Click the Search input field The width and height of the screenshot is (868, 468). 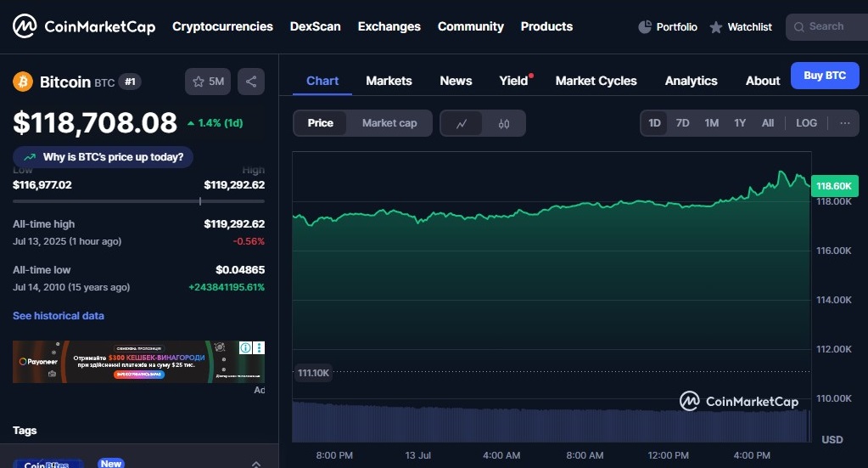pos(827,26)
